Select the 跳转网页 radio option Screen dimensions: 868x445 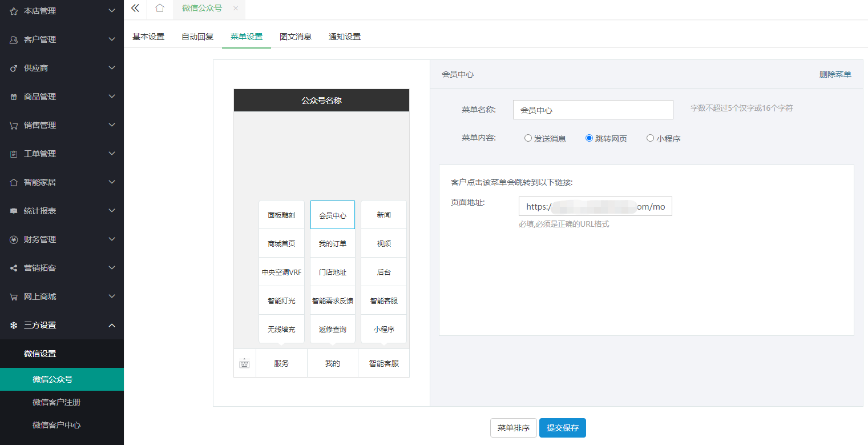tap(589, 138)
